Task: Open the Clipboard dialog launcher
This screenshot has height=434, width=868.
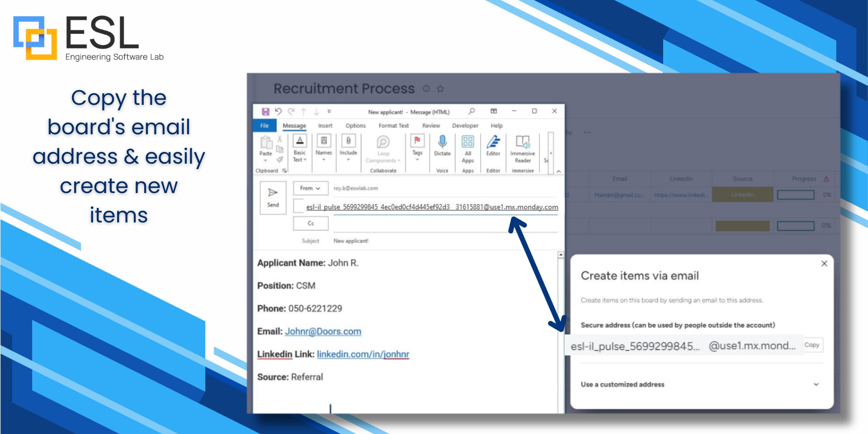Action: [284, 170]
